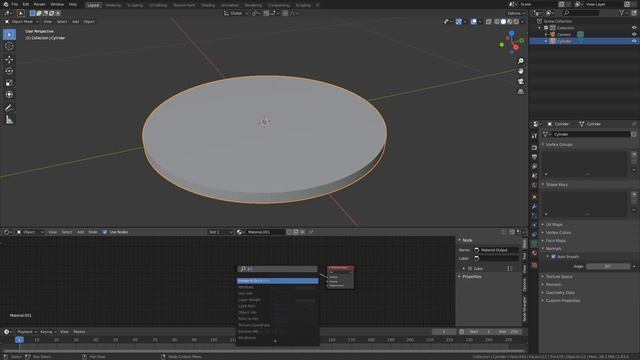This screenshot has width=640, height=360.
Task: Select the Rotate tool
Action: (9, 71)
